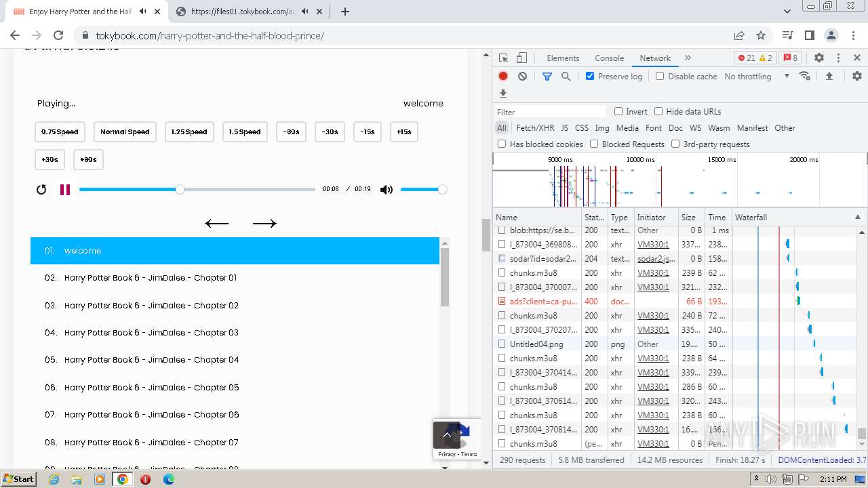
Task: Go to previous track left arrow
Action: [x=217, y=223]
